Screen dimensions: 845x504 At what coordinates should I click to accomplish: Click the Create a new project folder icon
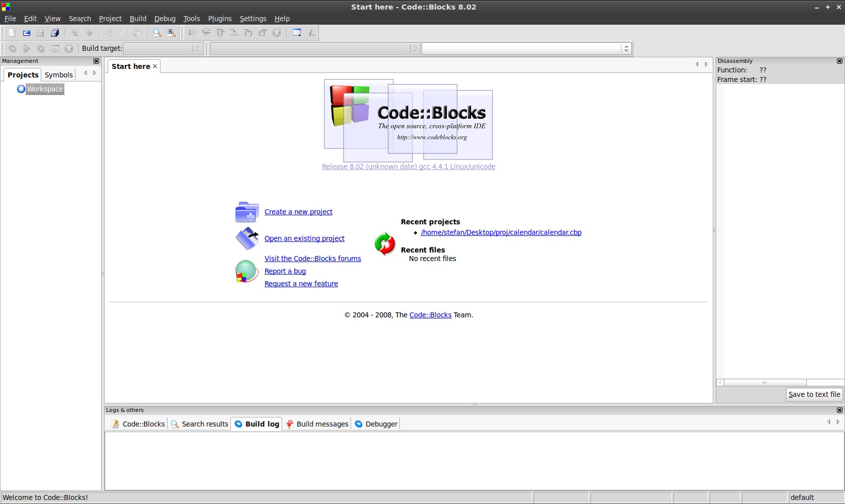(x=247, y=212)
